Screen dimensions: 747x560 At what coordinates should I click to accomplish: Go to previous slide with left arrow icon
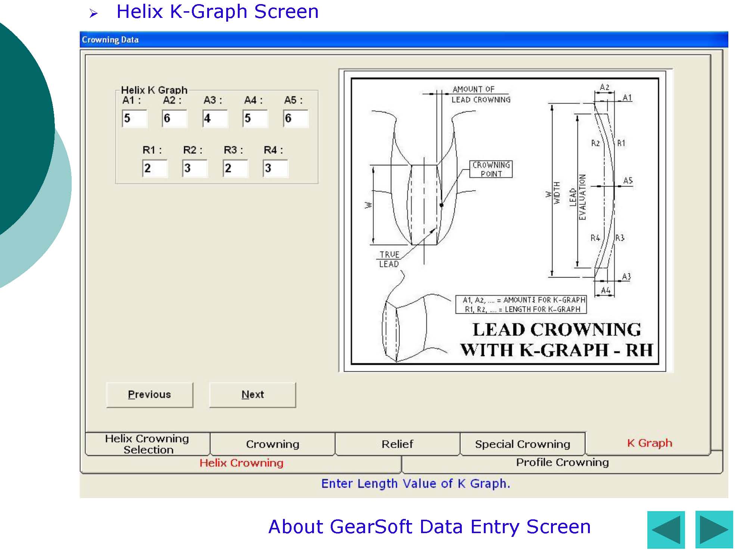[666, 529]
